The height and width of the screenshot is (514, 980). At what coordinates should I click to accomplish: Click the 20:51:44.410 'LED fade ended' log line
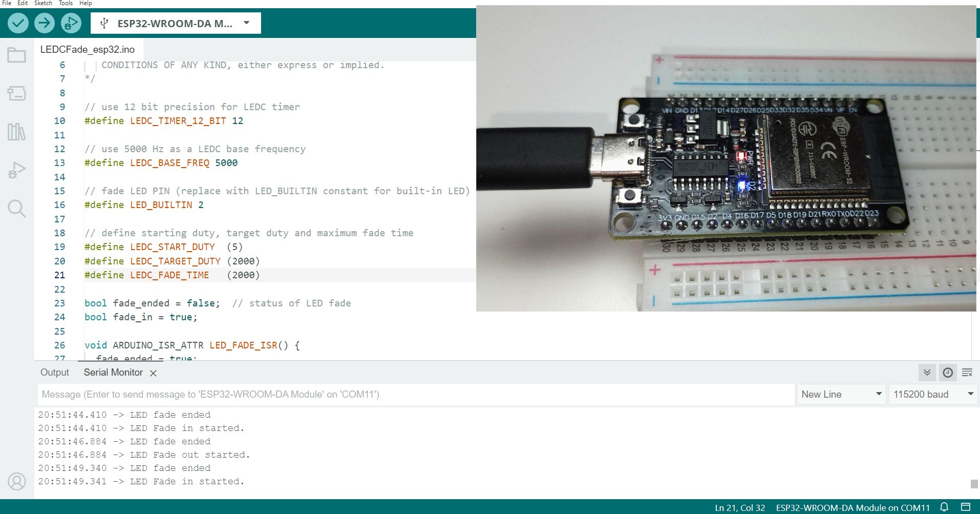point(124,415)
